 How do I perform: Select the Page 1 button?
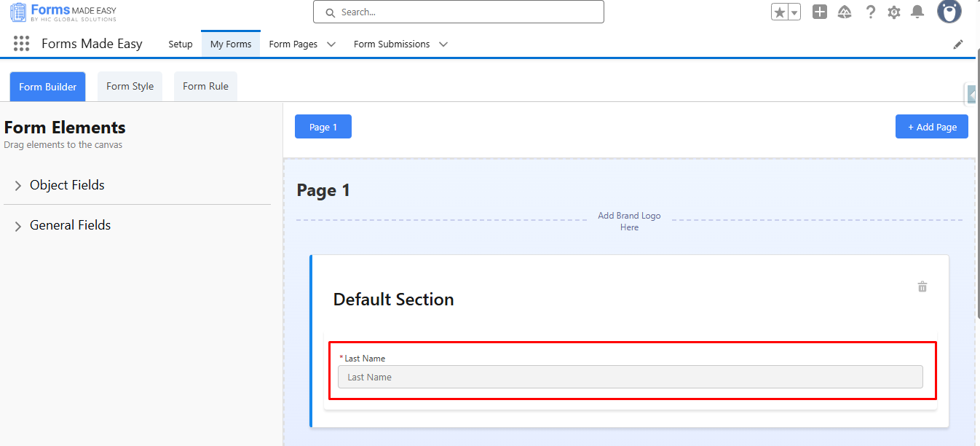pos(323,127)
